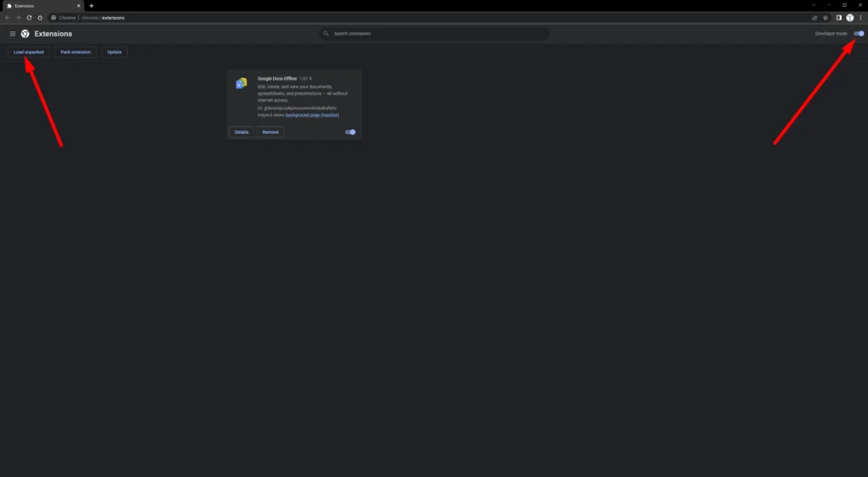Turn off the Google Docs Offline extension toggle
The image size is (868, 477).
(350, 132)
